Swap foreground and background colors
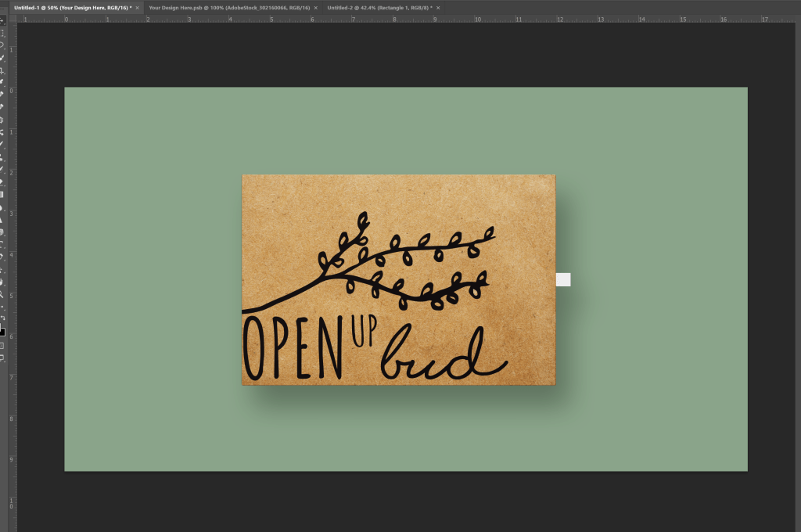 point(4,318)
